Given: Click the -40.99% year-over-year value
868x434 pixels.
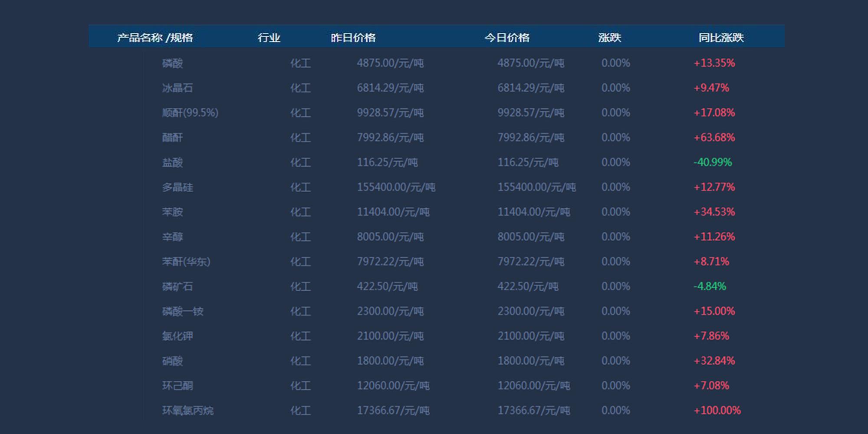Looking at the screenshot, I should 712,162.
